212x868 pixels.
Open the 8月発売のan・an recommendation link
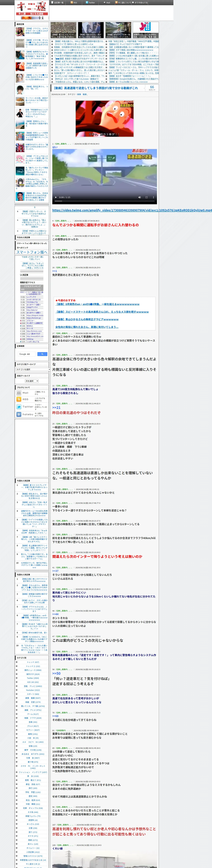(97, 304)
